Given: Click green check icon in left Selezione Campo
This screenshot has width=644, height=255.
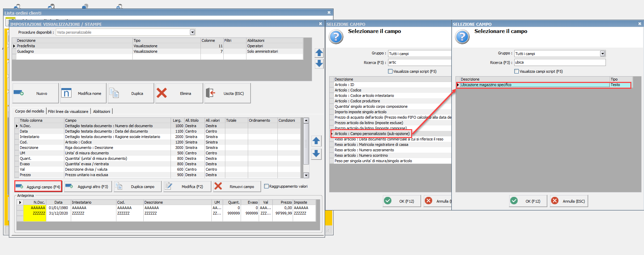Looking at the screenshot, I should click(x=388, y=201).
